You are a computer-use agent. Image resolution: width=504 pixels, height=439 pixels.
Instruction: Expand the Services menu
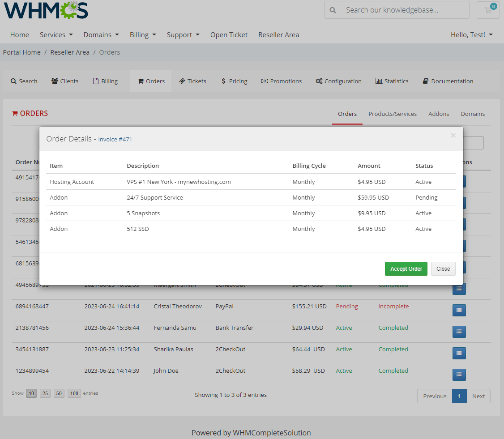coord(56,34)
